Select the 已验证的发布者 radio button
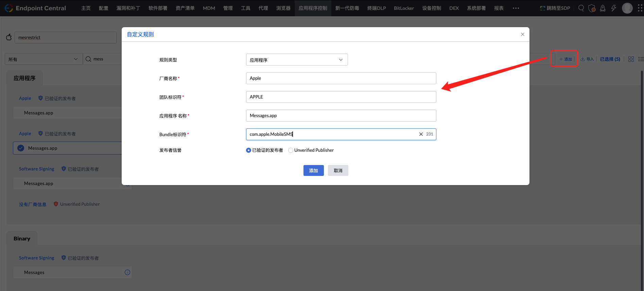This screenshot has height=291, width=644. tap(248, 150)
